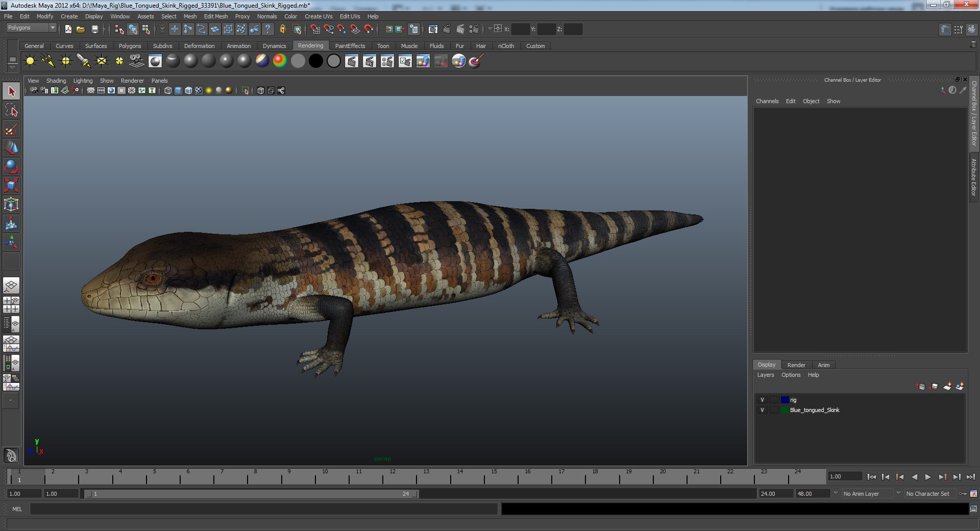Open the viewport Shading menu
Viewport: 980px width, 531px height.
56,81
